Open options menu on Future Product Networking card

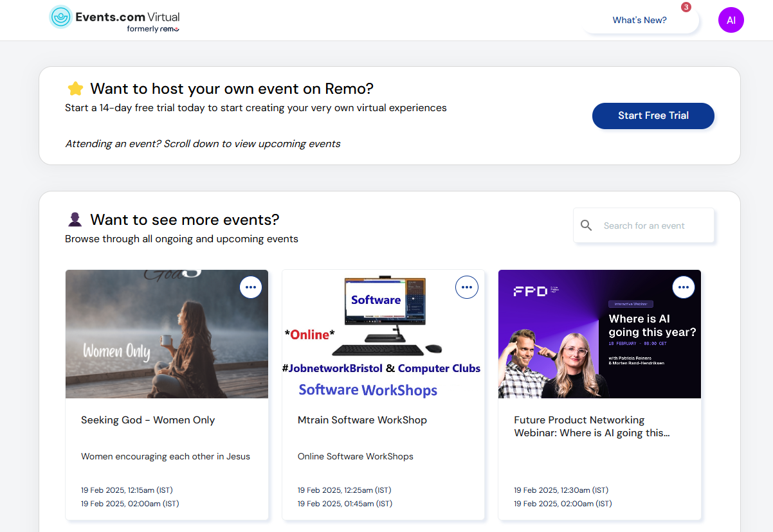684,287
